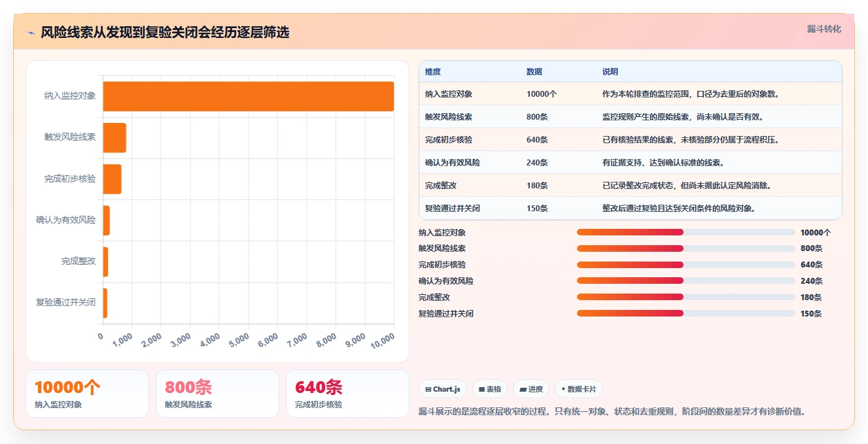
Task: Click the 180条 value in the table
Action: click(x=537, y=186)
